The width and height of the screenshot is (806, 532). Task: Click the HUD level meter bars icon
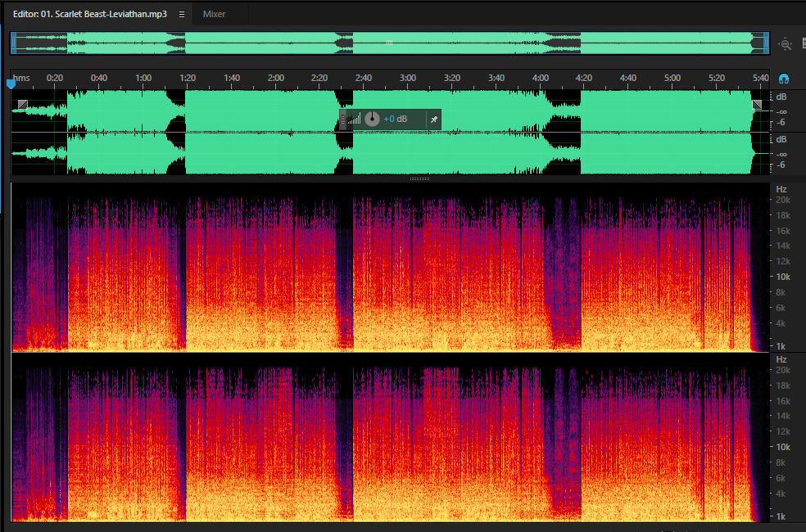354,119
